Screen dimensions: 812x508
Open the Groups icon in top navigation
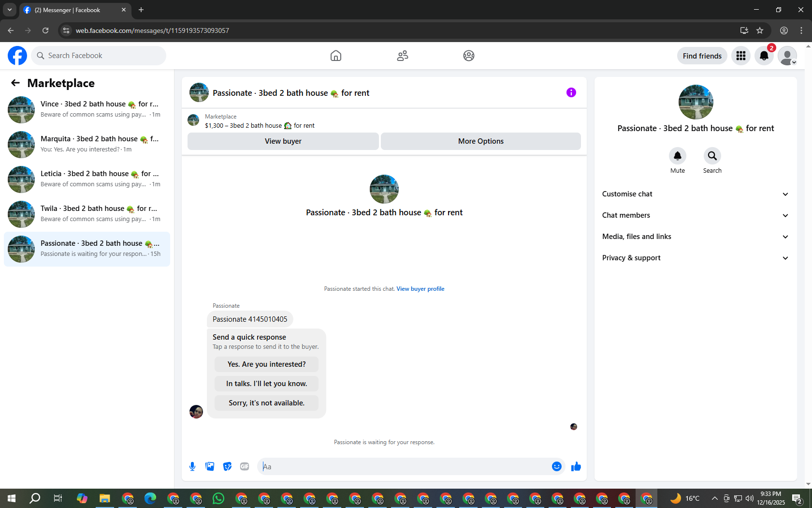[469, 56]
